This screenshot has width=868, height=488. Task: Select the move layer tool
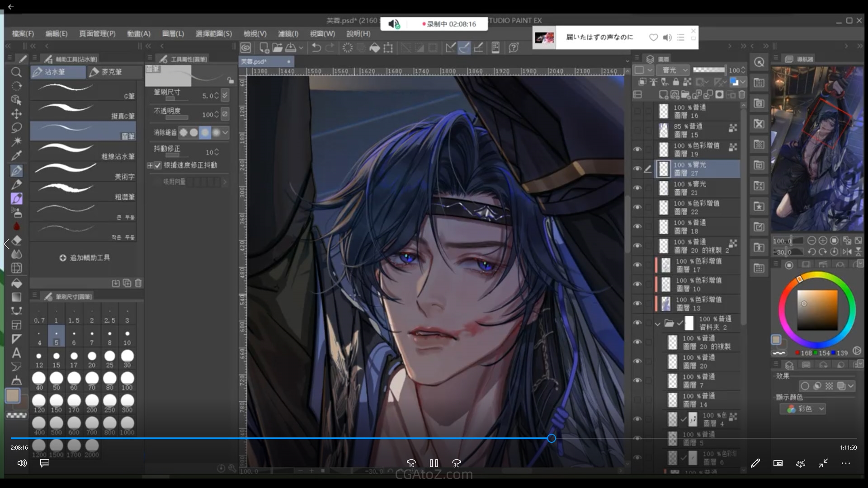[16, 114]
